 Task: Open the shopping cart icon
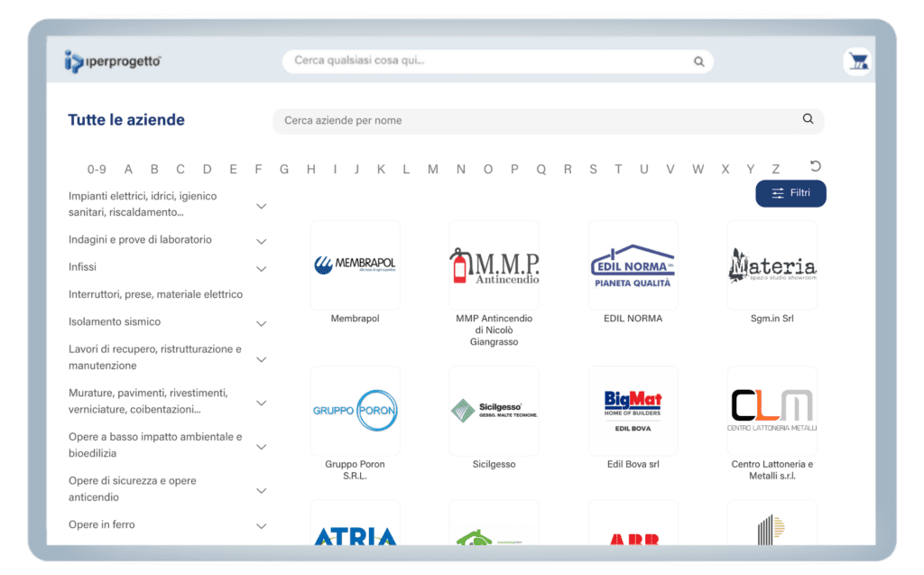[x=858, y=60]
